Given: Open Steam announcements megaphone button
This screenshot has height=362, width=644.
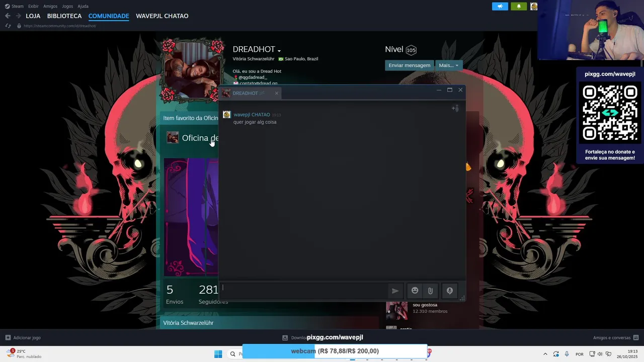Looking at the screenshot, I should pos(500,7).
